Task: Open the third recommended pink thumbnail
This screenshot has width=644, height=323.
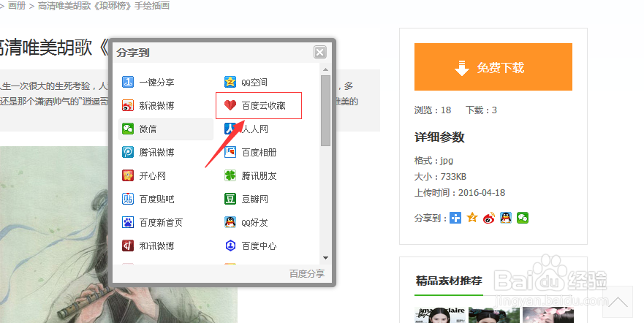Action: click(x=548, y=315)
